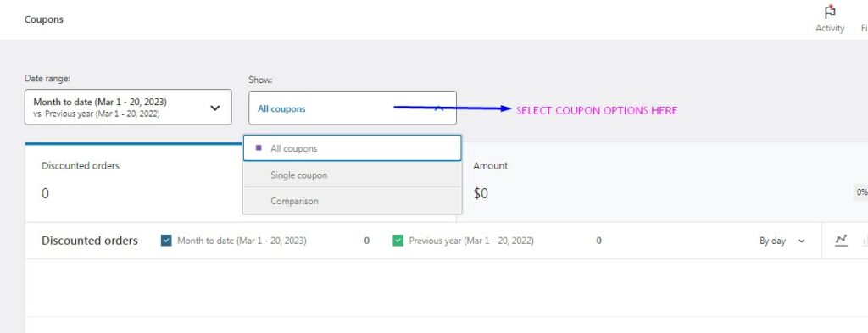The height and width of the screenshot is (333, 868).
Task: Toggle the Month to date checkbox
Action: point(166,241)
